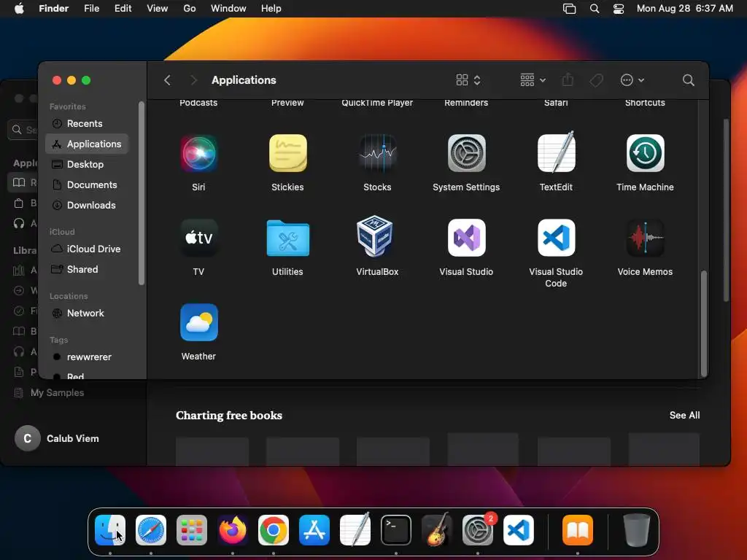747x560 pixels.
Task: Select Downloads in the sidebar
Action: 87,205
